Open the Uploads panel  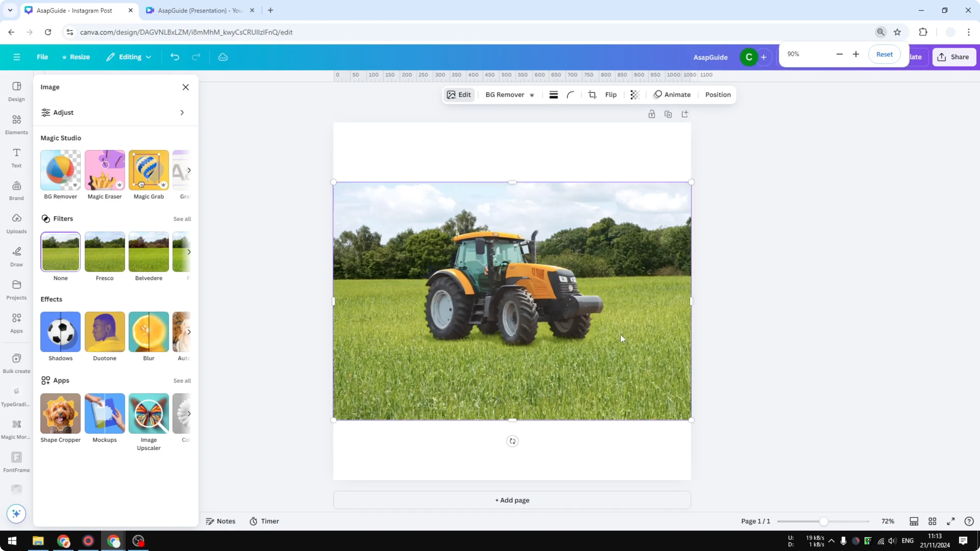(x=16, y=223)
